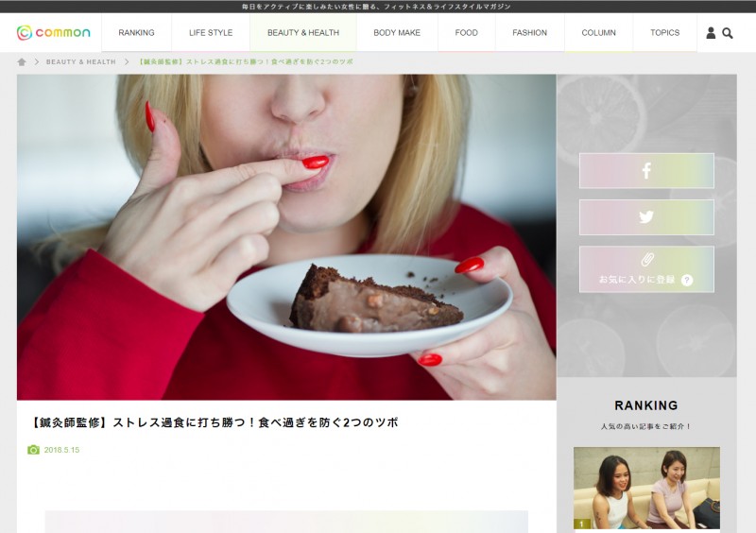Screen dimensions: 756x533
Task: Open the RANKING menu
Action: coord(136,33)
